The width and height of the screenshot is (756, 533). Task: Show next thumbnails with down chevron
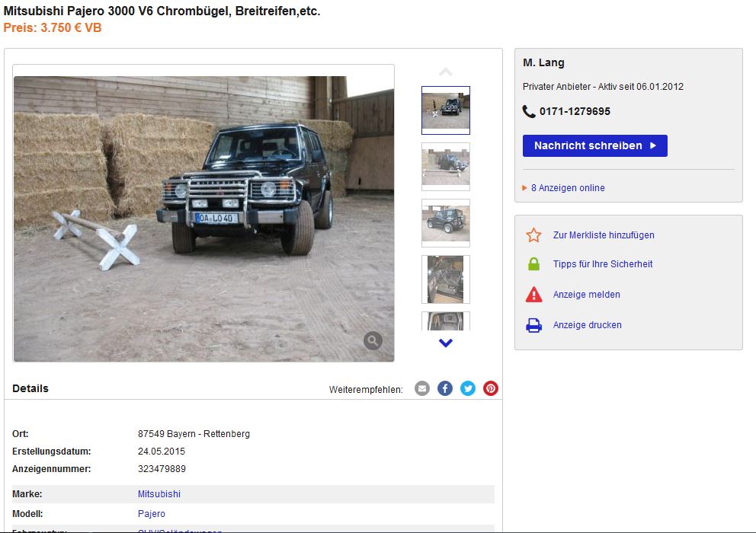pyautogui.click(x=446, y=343)
